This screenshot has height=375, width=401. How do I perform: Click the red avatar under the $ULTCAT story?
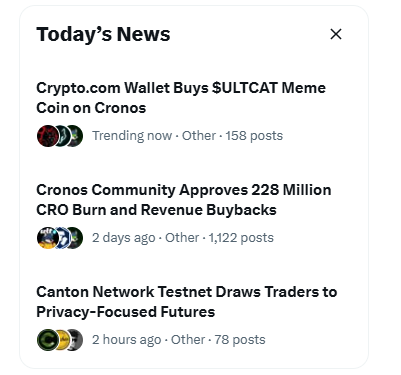click(48, 136)
